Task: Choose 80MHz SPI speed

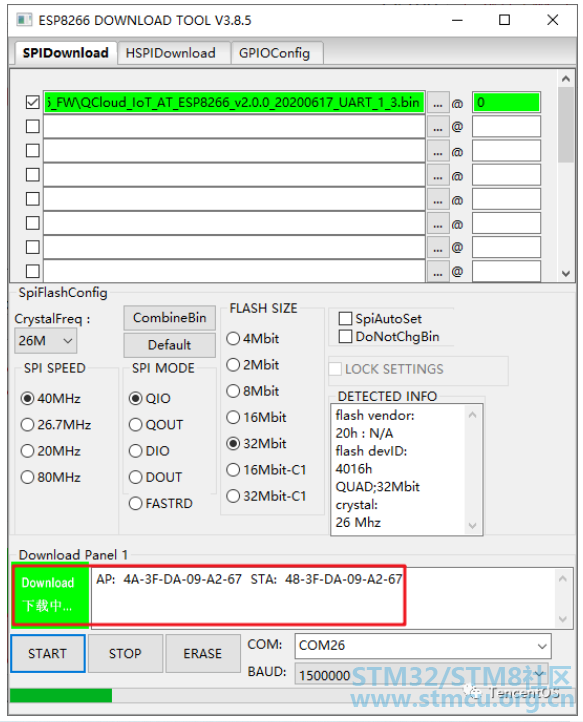Action: pyautogui.click(x=51, y=477)
